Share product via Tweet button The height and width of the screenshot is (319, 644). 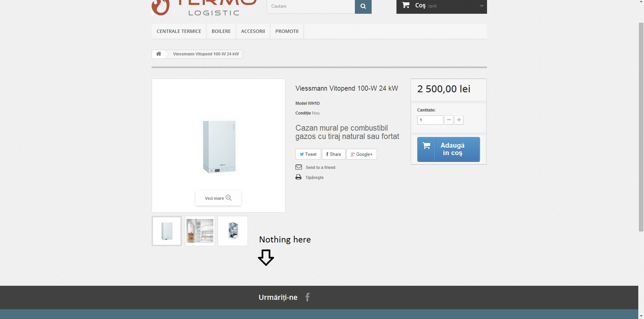coord(308,154)
